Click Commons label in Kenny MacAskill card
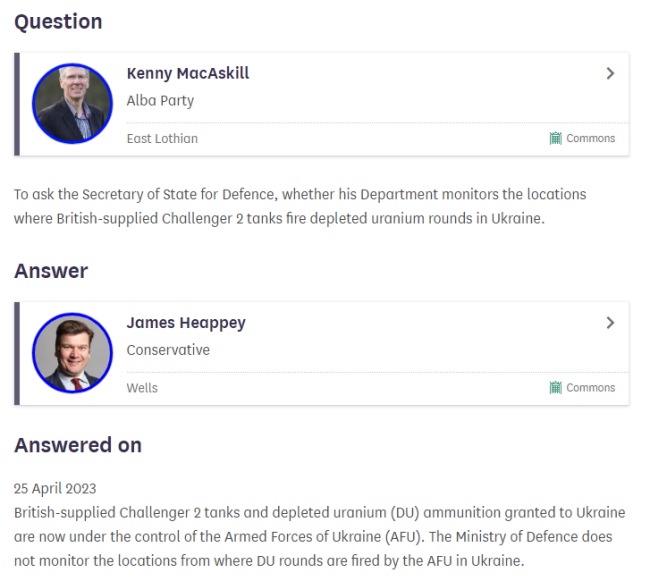650x581 pixels. coord(590,138)
